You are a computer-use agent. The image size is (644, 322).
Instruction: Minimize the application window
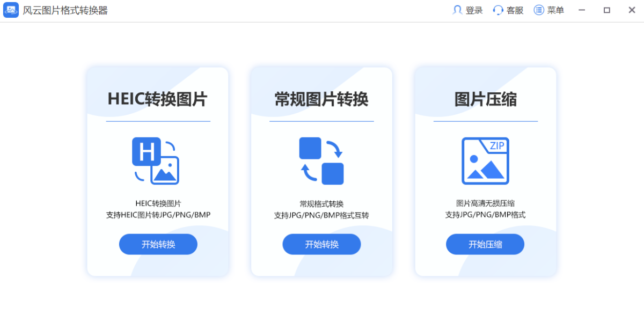coord(582,10)
